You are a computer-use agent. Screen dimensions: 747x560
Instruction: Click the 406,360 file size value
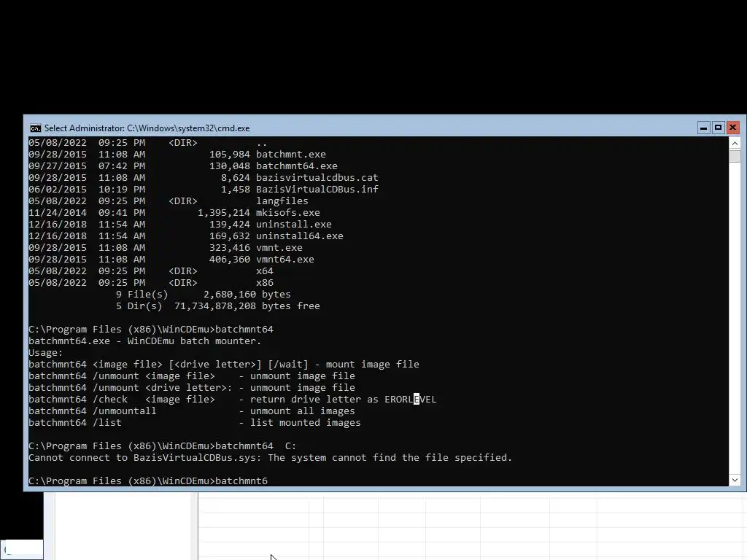(x=230, y=259)
